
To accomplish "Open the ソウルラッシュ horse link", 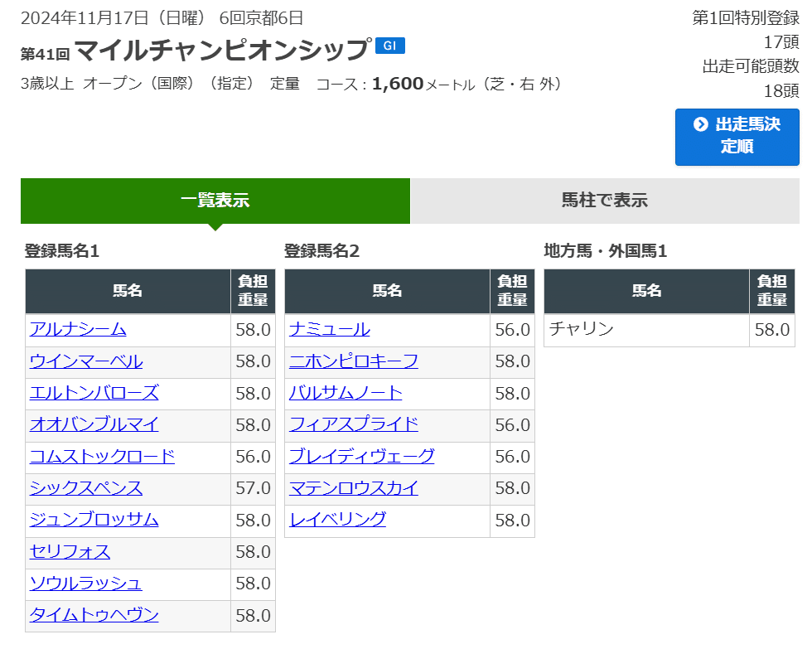I will 86,584.
